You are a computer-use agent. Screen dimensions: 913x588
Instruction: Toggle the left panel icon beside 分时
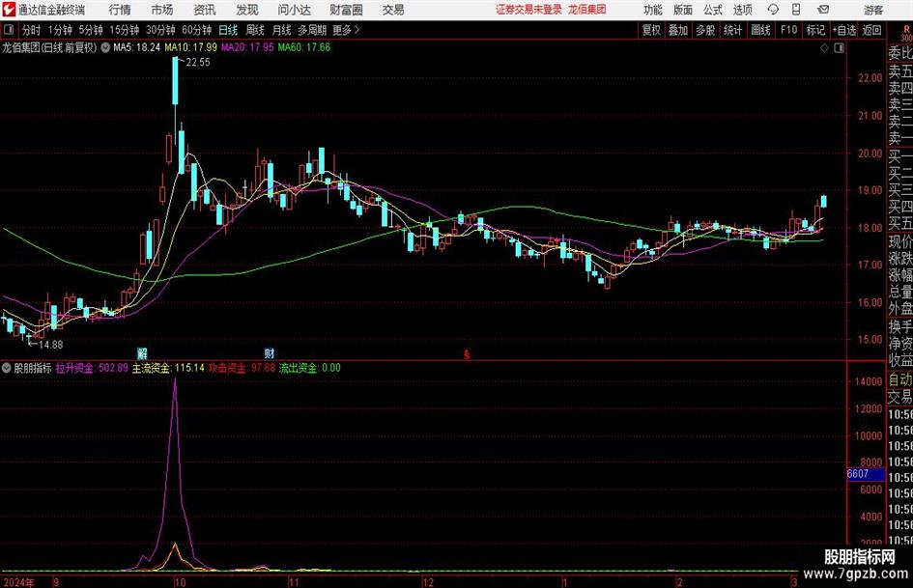click(9, 30)
